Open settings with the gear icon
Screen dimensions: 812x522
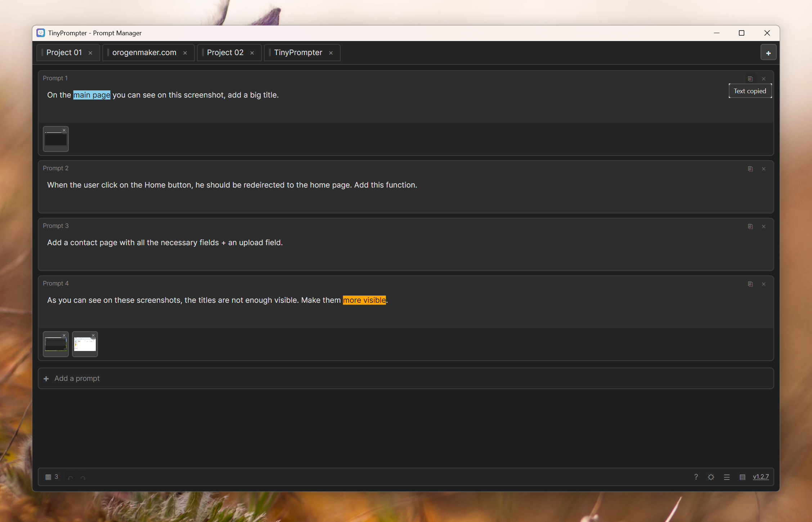click(x=711, y=477)
